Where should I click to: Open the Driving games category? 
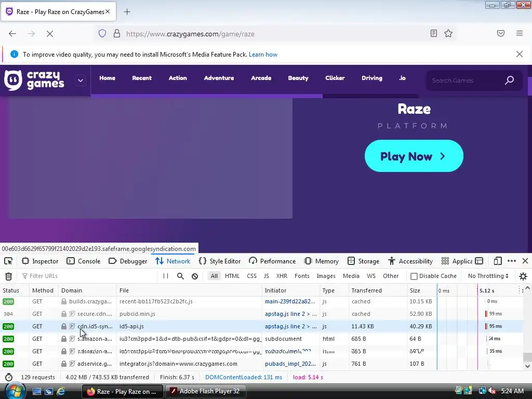[x=372, y=78]
